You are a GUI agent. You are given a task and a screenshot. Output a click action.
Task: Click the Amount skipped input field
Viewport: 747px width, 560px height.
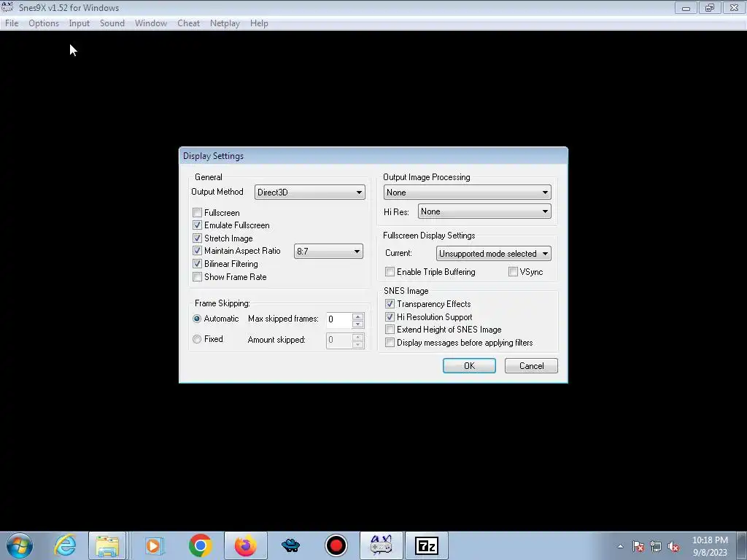click(339, 340)
